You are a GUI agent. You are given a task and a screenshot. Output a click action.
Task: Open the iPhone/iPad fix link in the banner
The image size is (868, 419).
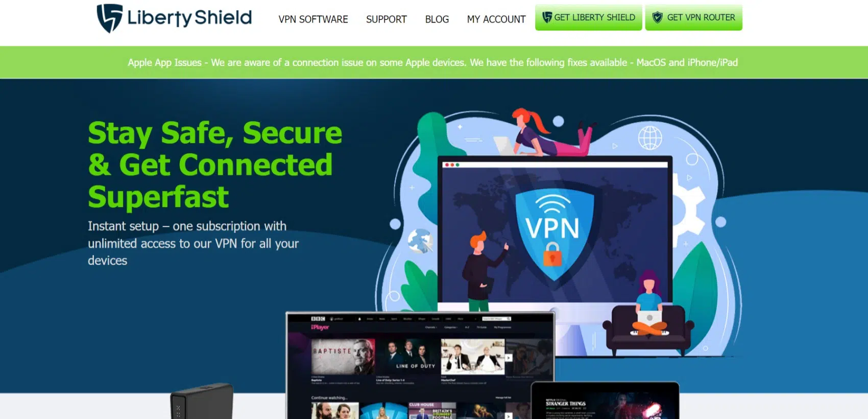[x=712, y=62]
